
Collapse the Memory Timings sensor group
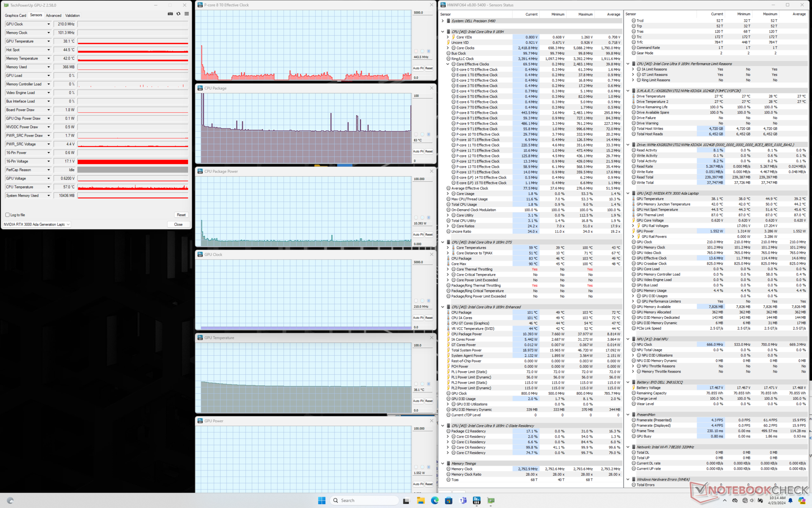[443, 464]
